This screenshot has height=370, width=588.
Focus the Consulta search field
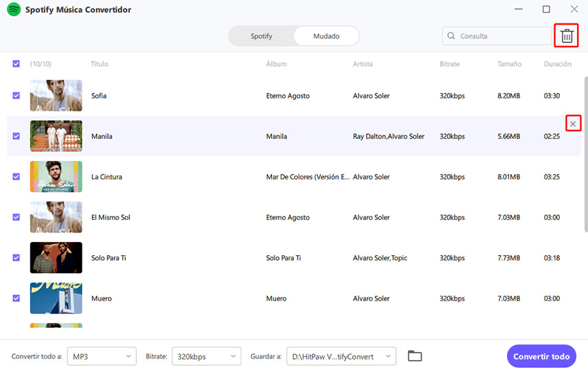[x=497, y=36]
